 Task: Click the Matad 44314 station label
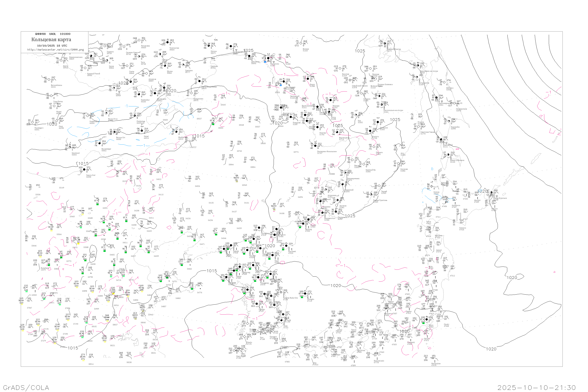(x=146, y=137)
